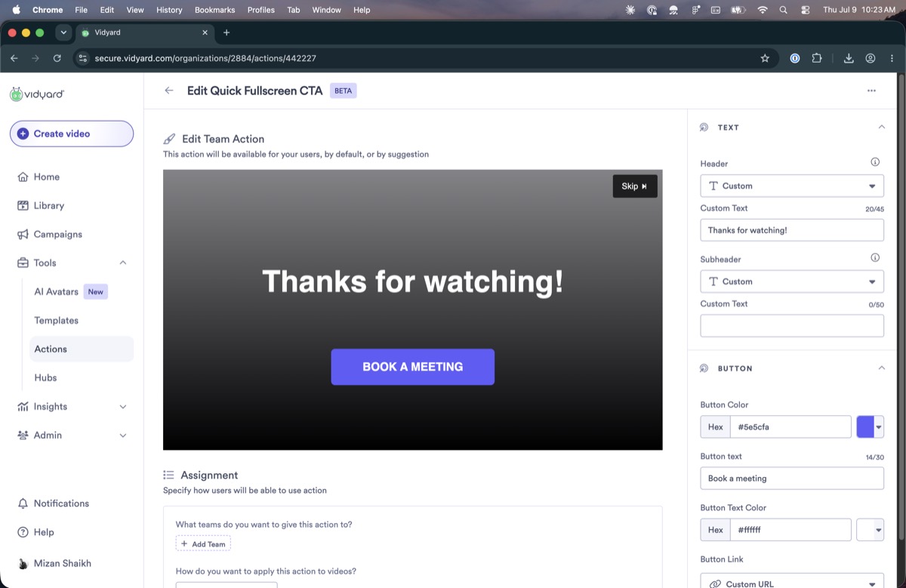Click the Button Color hex field

(790, 426)
